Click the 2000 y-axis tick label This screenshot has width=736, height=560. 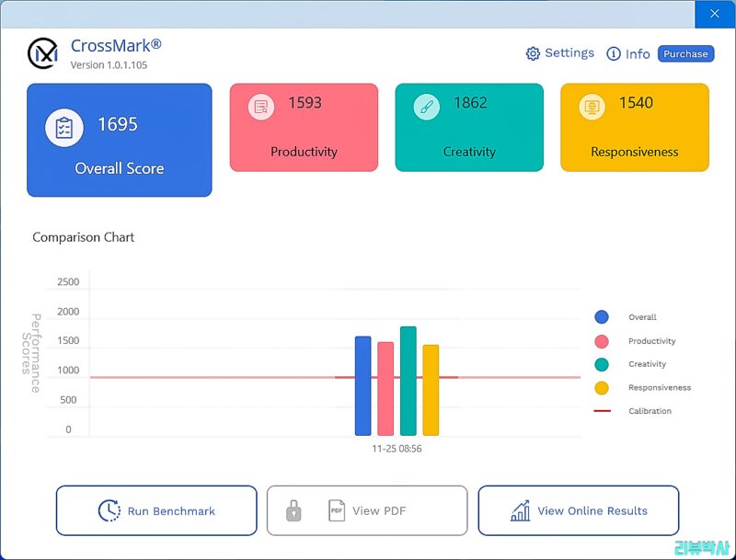pyautogui.click(x=68, y=312)
